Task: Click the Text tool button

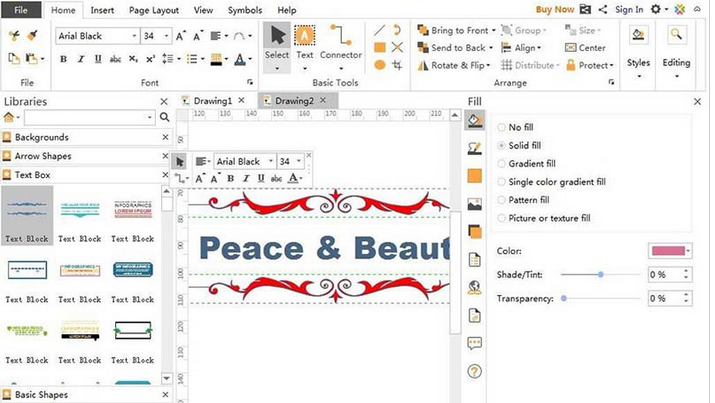Action: (305, 48)
